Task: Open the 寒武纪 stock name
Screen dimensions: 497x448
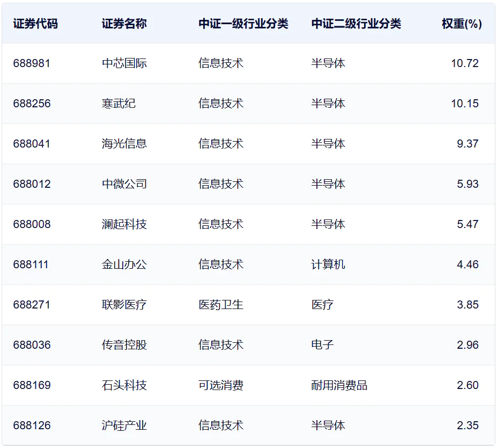Action: pyautogui.click(x=118, y=104)
